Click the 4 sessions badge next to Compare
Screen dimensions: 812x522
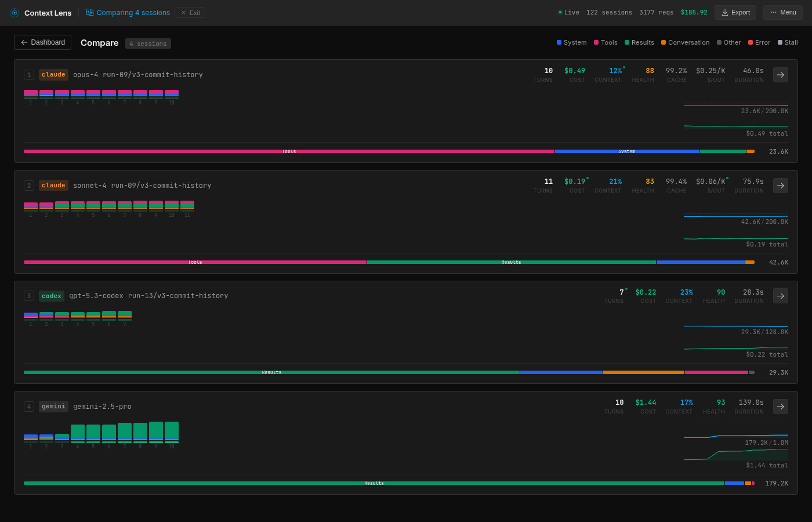coord(148,43)
